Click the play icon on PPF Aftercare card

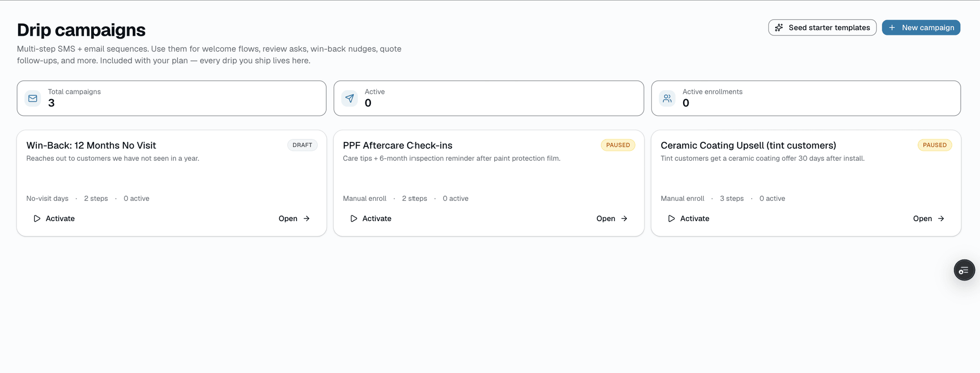[354, 218]
